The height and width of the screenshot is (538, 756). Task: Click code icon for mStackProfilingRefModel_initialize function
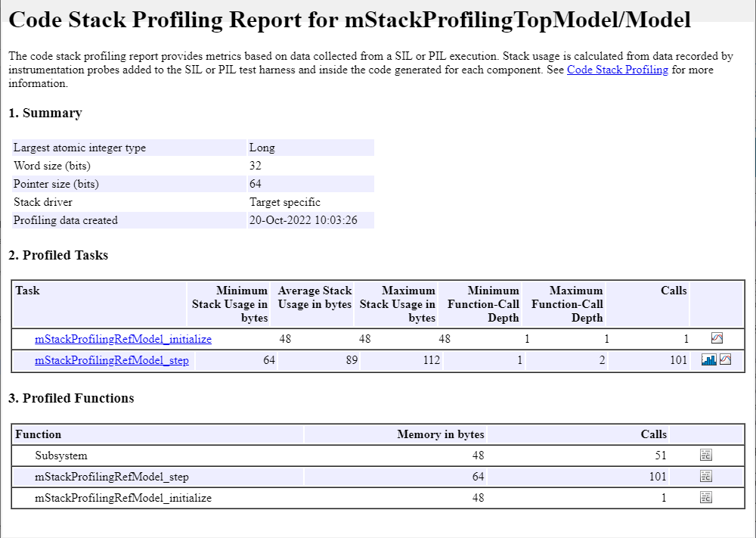pyautogui.click(x=706, y=498)
